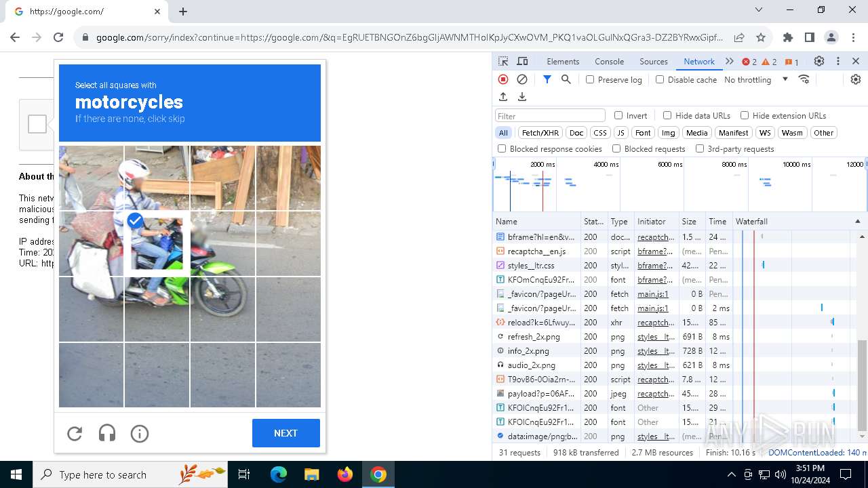Open the No throttling dropdown
The image size is (868, 488).
click(756, 79)
